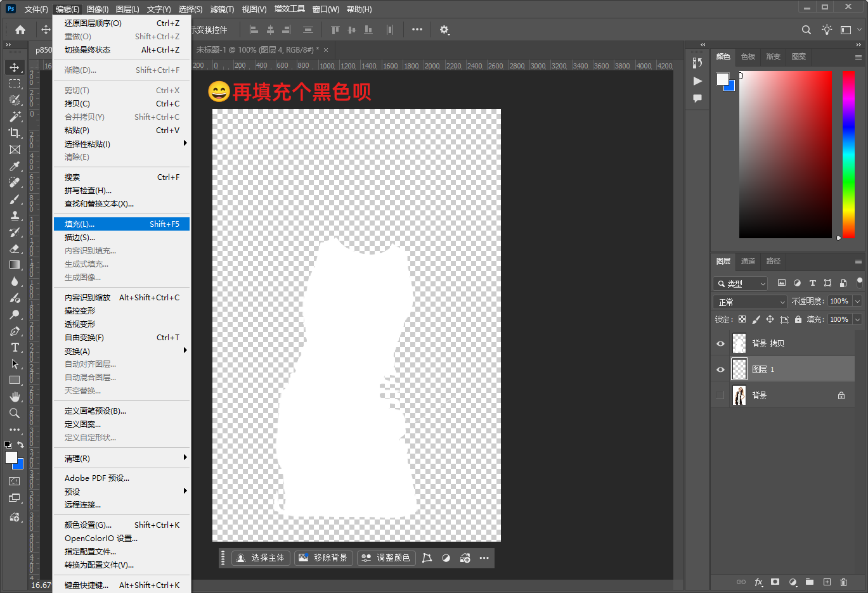Select the 背景 layer thumbnail
Screen dimensions: 868x593
coord(739,395)
